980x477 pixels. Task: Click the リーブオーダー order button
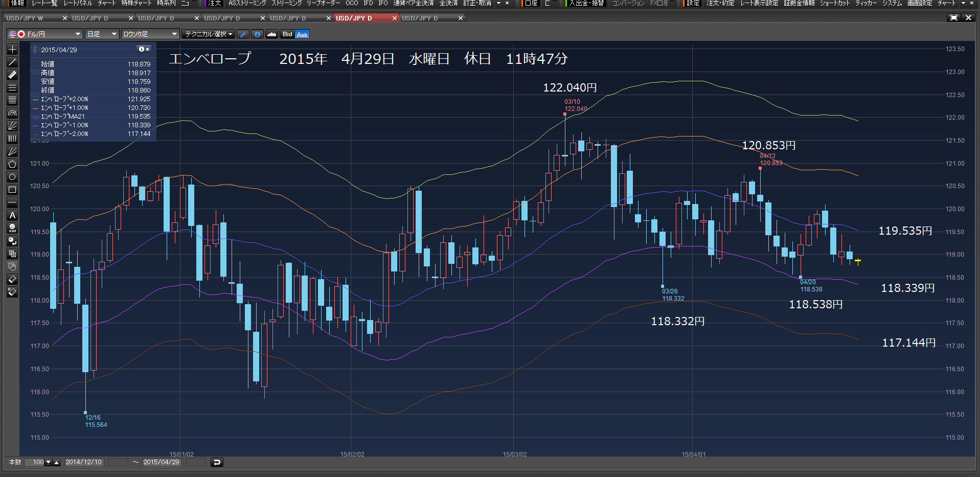[324, 3]
